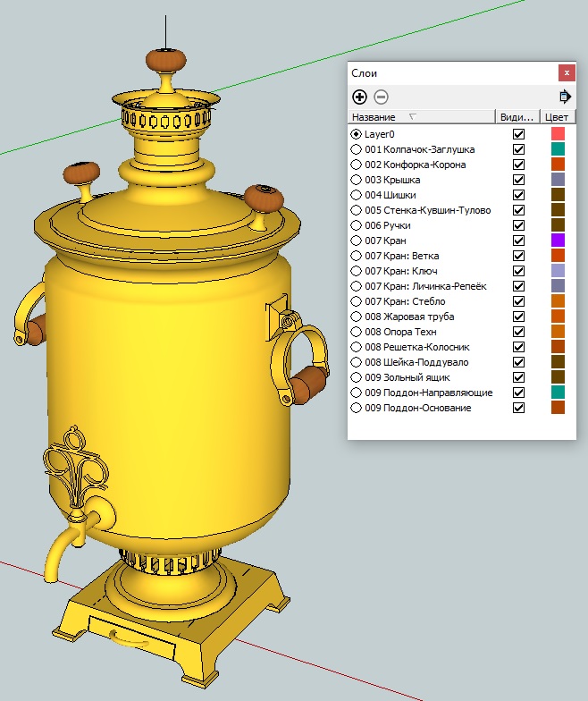Viewport: 588px width, 701px height.
Task: Click the delete layer minus icon
Action: [381, 97]
